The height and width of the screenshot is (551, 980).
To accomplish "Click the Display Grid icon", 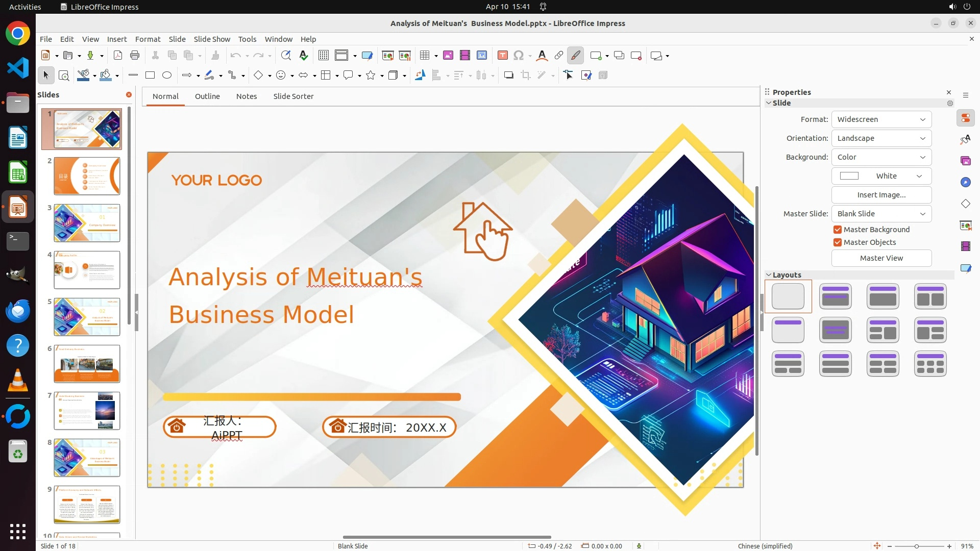I will (x=323, y=56).
